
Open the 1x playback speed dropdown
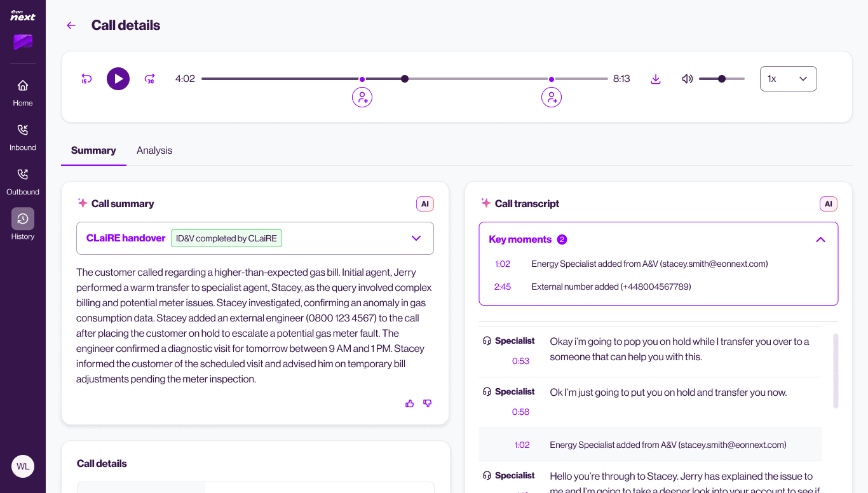(x=788, y=79)
